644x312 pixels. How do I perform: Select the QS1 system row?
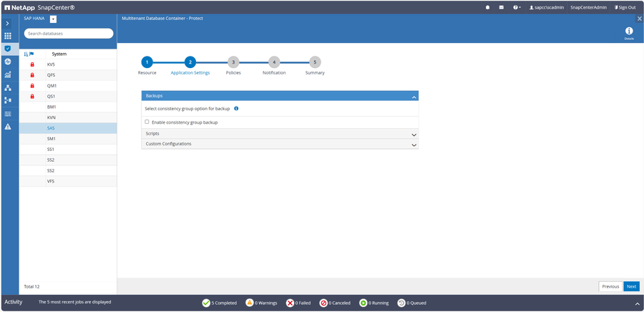click(68, 97)
